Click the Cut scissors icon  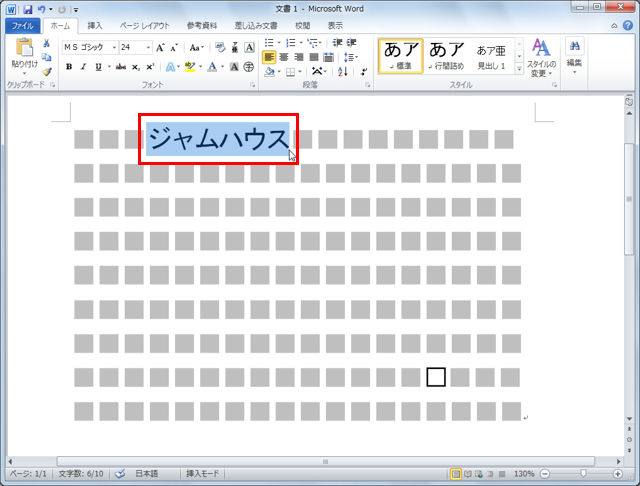[x=47, y=43]
